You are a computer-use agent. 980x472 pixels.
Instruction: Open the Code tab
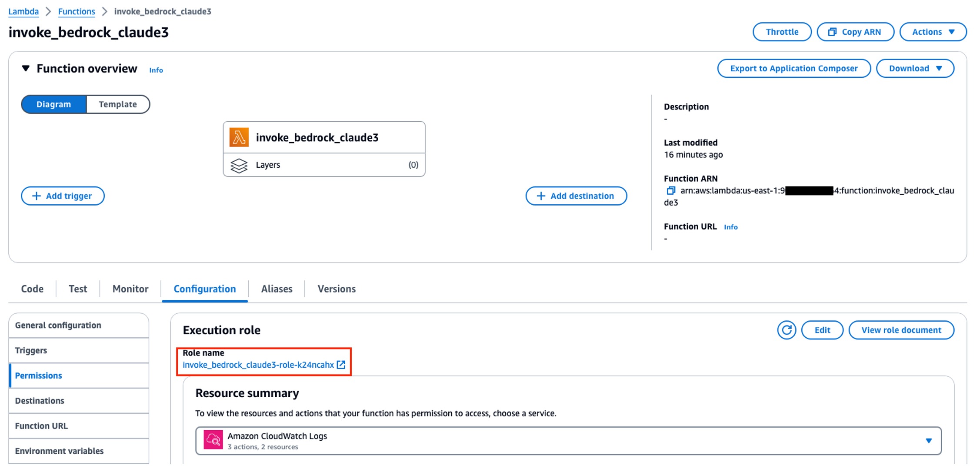(x=32, y=289)
